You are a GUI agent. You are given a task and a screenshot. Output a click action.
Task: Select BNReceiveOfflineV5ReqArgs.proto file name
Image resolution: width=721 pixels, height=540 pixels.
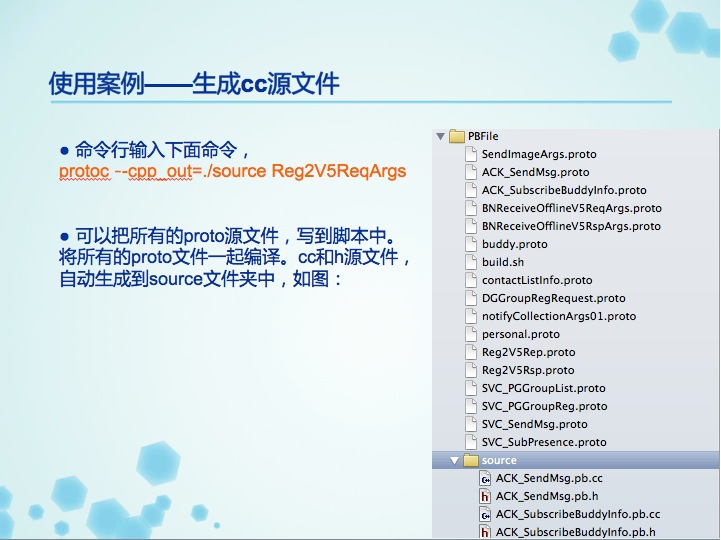(x=572, y=208)
